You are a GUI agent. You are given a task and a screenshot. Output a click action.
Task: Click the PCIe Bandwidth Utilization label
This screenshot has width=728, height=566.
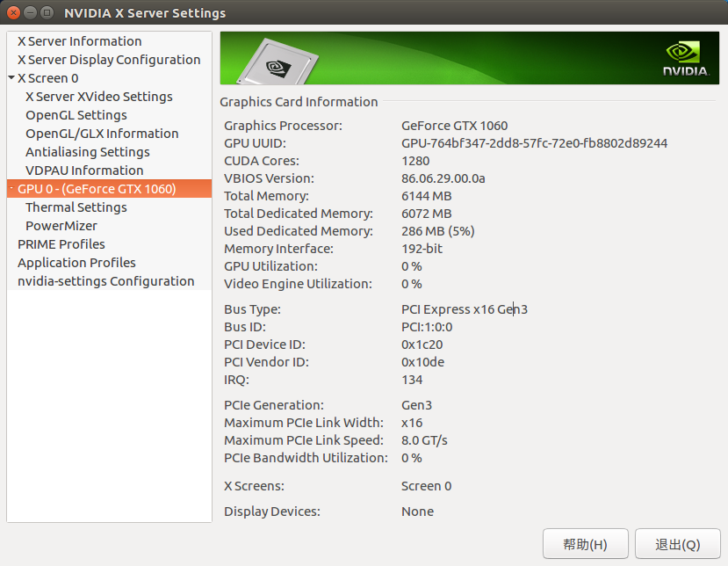306,458
